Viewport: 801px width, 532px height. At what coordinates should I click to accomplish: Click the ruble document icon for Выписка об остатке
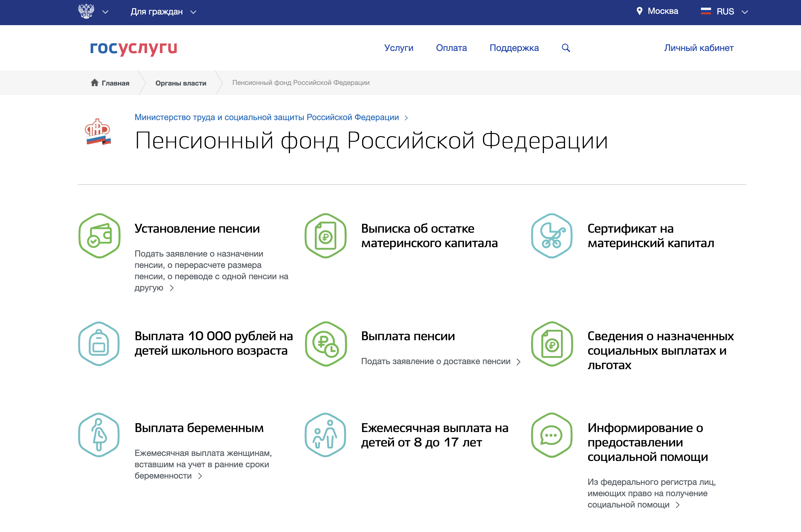coord(326,236)
